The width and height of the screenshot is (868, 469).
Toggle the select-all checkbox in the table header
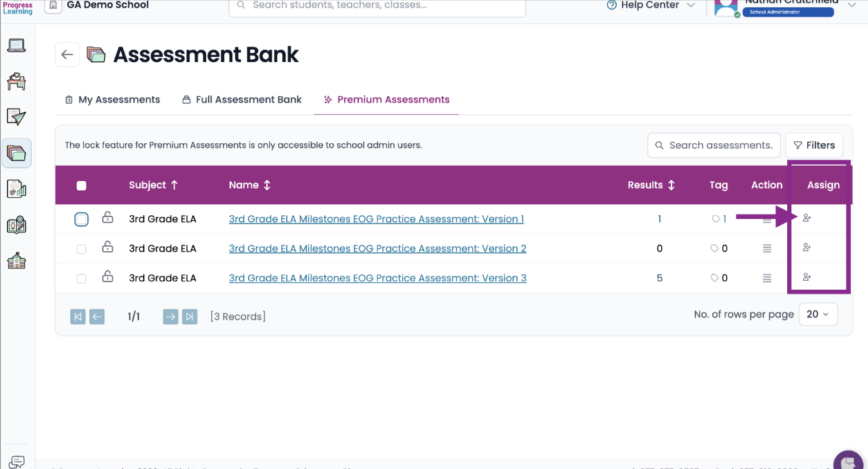81,186
